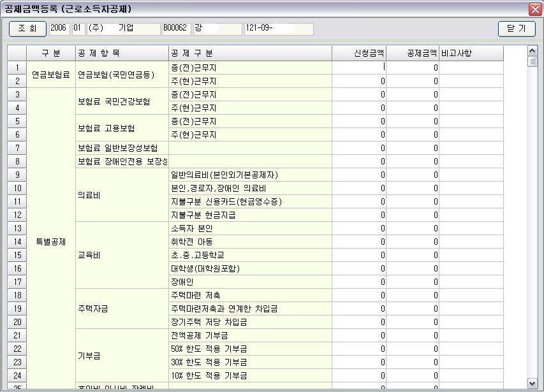
Task: Click the 공제금액 column header
Action: point(413,53)
